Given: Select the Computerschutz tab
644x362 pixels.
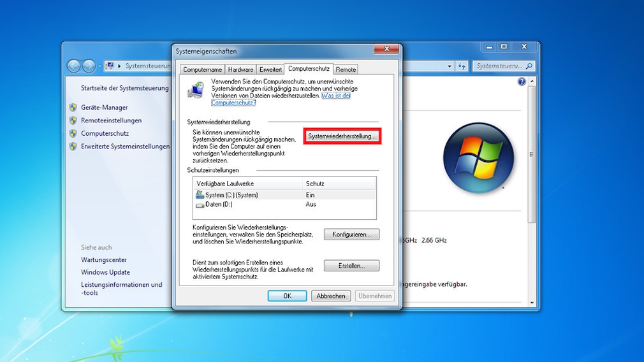Looking at the screenshot, I should coord(309,69).
